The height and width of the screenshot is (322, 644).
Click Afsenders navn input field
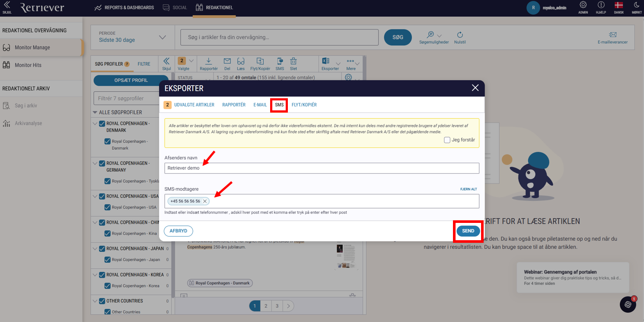click(x=322, y=168)
